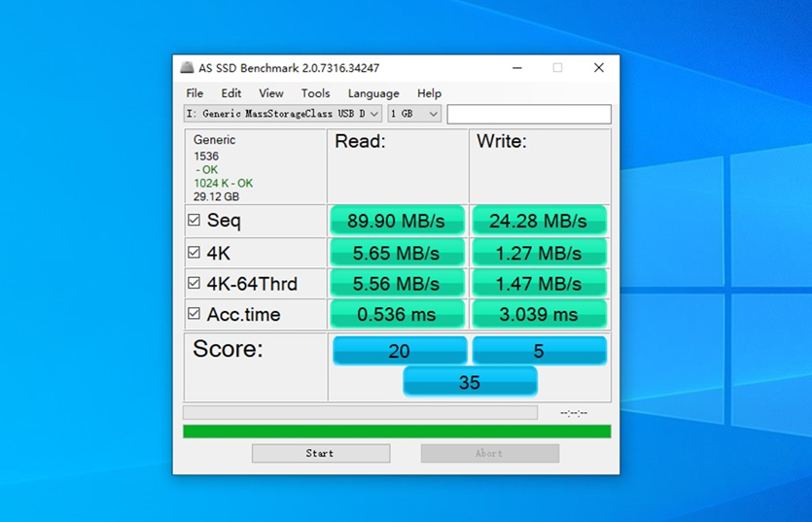812x522 pixels.
Task: Open the Language menu
Action: point(373,93)
